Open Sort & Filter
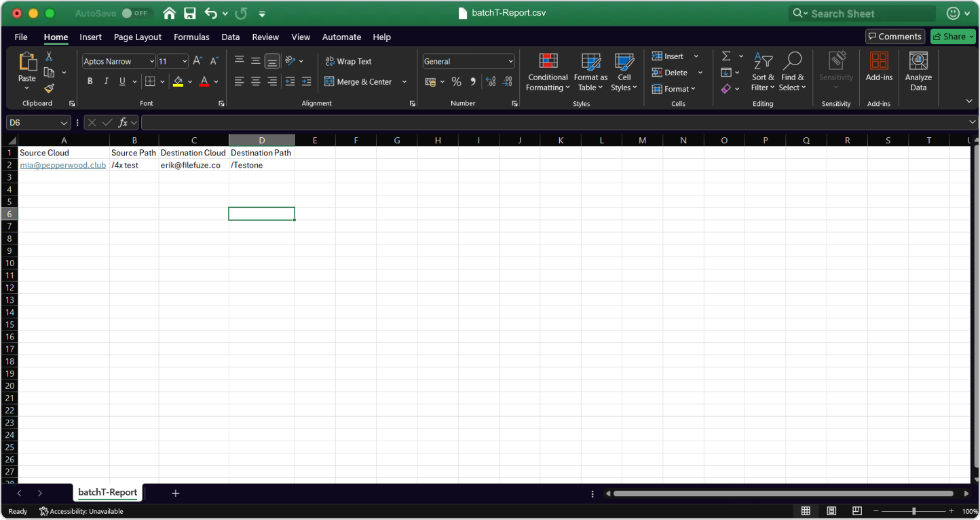This screenshot has height=520, width=980. (x=762, y=73)
